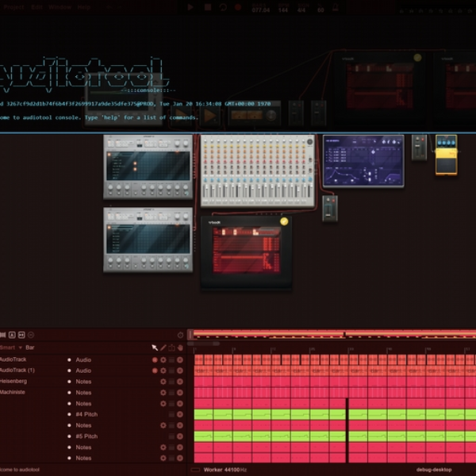Screen dimensions: 476x476
Task: Select the #4 Pitch lane label
Action: 86,414
